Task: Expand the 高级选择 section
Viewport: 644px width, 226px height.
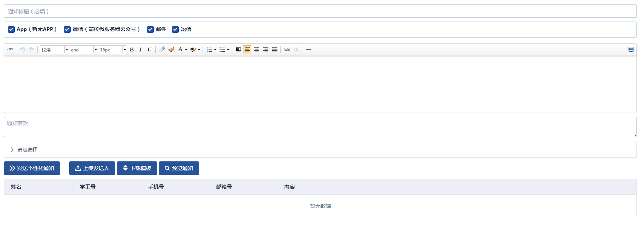Action: [320, 150]
